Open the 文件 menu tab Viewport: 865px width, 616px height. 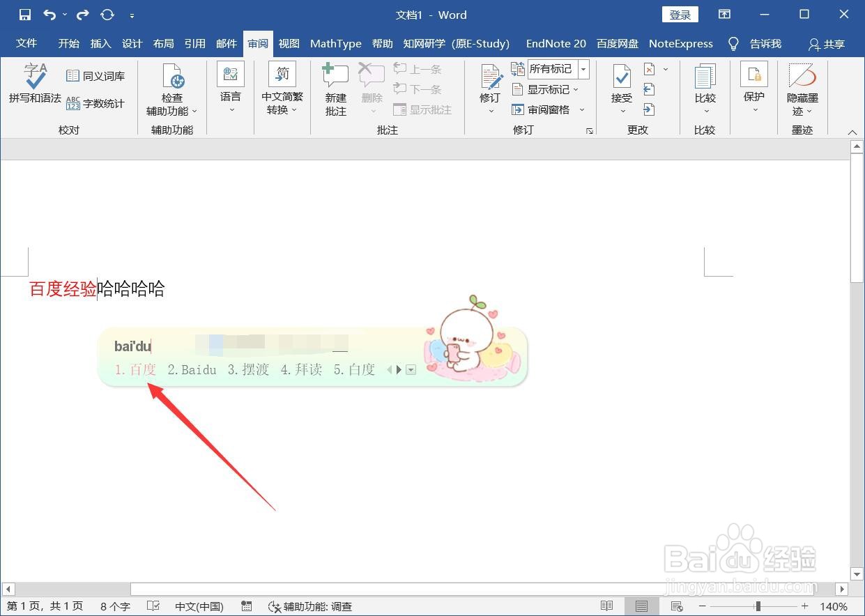[x=26, y=43]
